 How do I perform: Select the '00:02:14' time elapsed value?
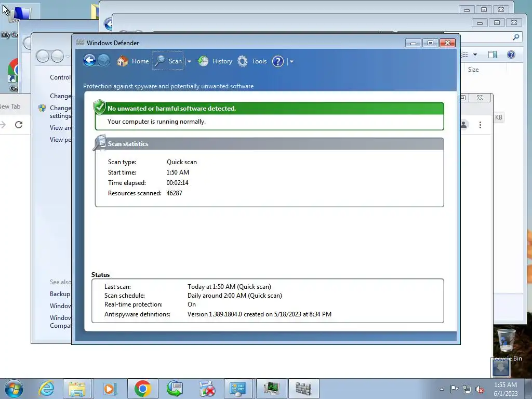coord(177,182)
